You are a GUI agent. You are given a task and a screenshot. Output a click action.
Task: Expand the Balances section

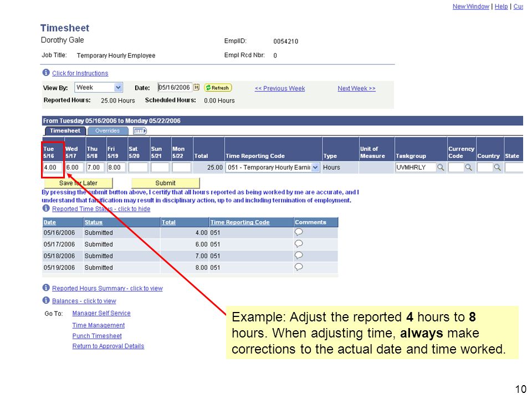pos(84,301)
